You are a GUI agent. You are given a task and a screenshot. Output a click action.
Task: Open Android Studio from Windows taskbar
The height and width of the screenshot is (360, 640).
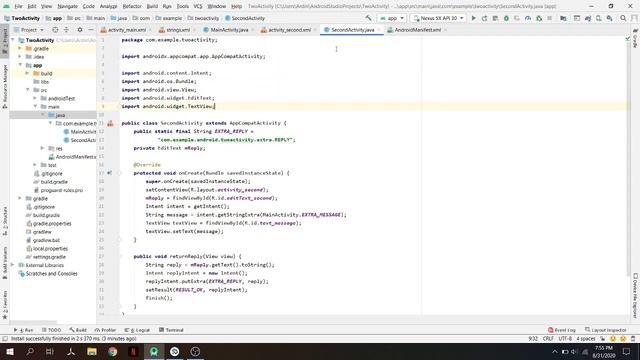(154, 351)
